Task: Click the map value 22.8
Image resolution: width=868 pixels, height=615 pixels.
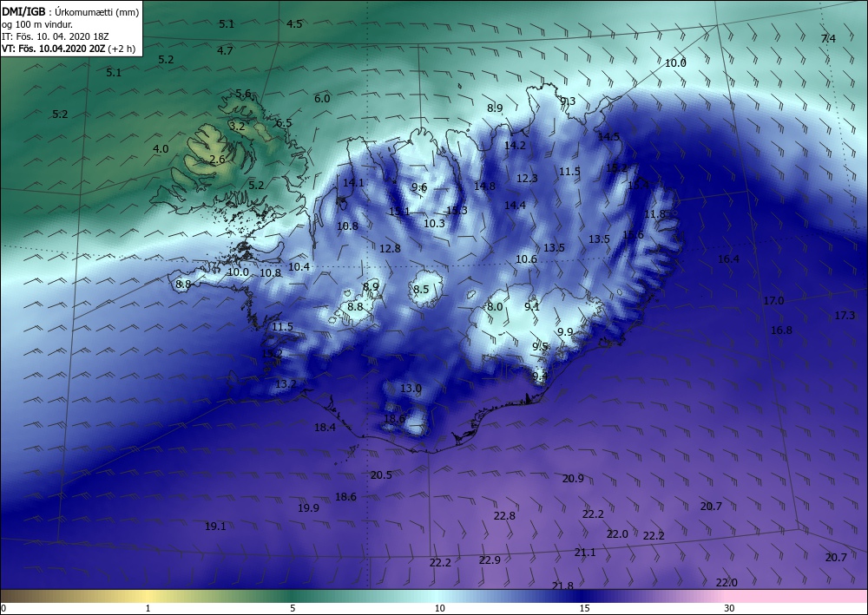Action: click(x=505, y=515)
